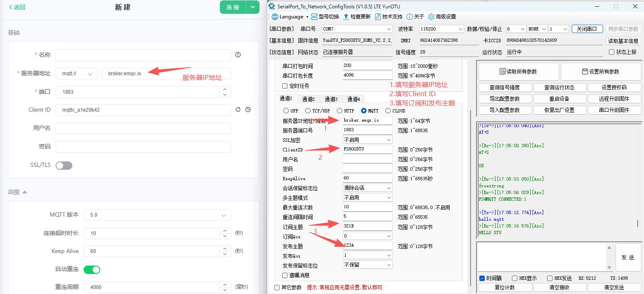Toggle the SSL/TLS switch
This screenshot has height=294, width=644.
coord(64,166)
